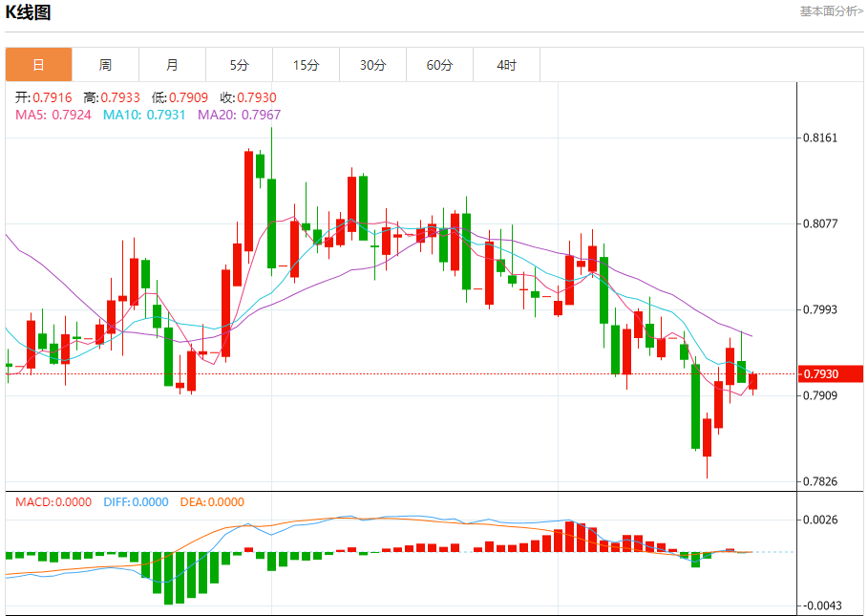
Task: Click the MA5: 0.7924 indicator label
Action: [x=53, y=115]
